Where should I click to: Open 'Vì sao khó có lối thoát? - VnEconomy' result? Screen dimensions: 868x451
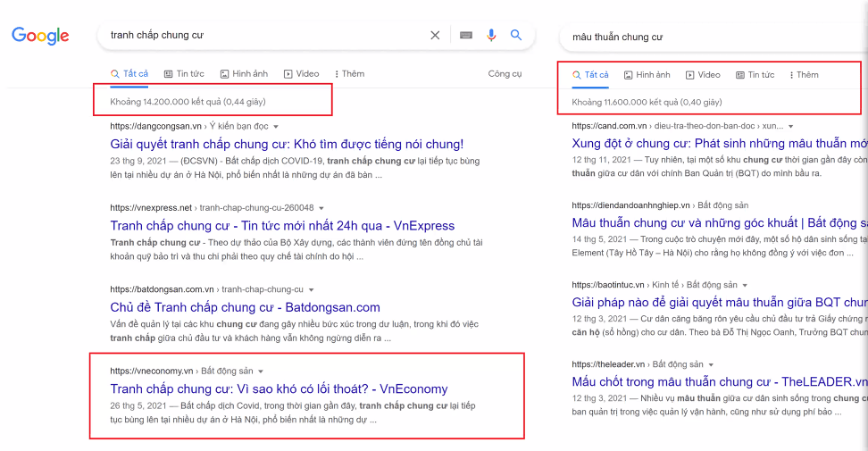tap(279, 389)
